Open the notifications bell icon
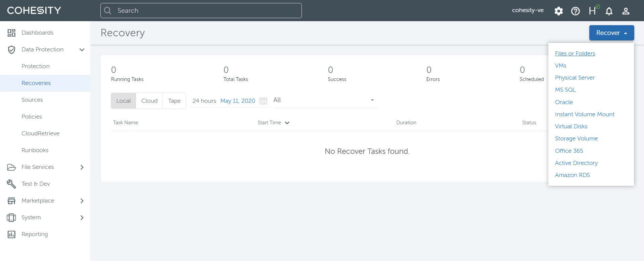The height and width of the screenshot is (261, 644). coord(609,11)
